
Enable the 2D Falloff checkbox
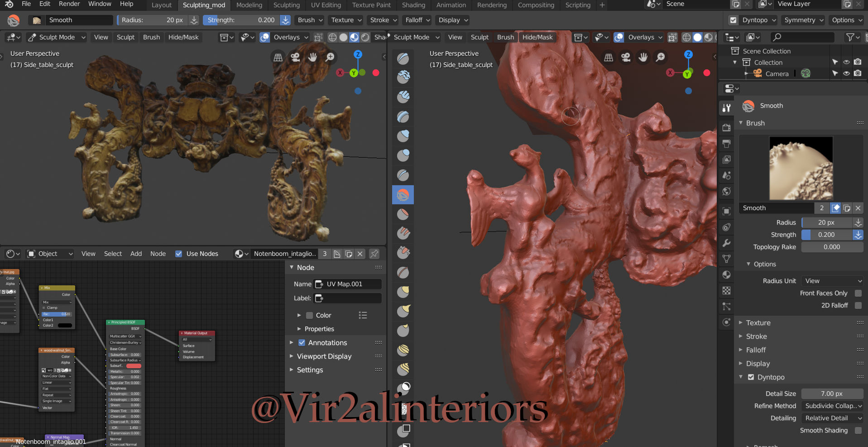point(858,305)
